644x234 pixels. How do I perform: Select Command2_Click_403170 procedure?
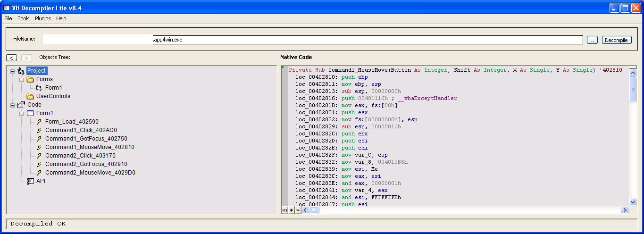(x=80, y=156)
